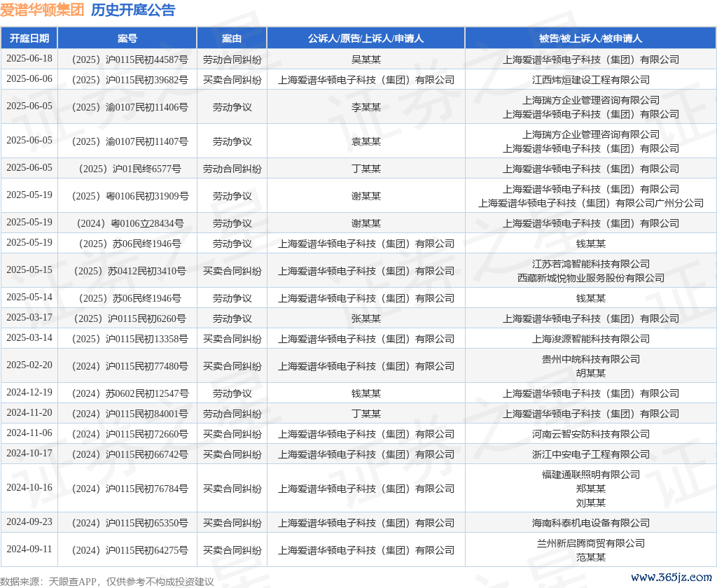Click defendant 浙江中安电子工程有限公司
Screen dimensions: 717x588
tap(591, 454)
